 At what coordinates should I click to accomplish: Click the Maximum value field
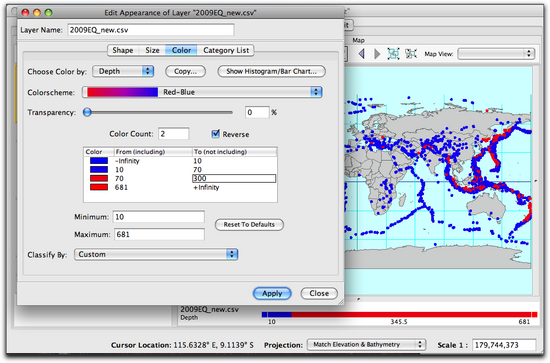[159, 234]
